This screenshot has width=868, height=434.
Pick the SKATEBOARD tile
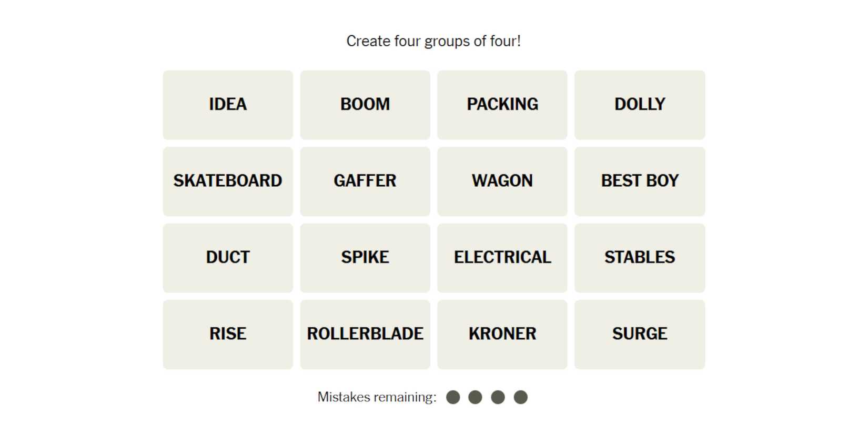click(x=228, y=181)
